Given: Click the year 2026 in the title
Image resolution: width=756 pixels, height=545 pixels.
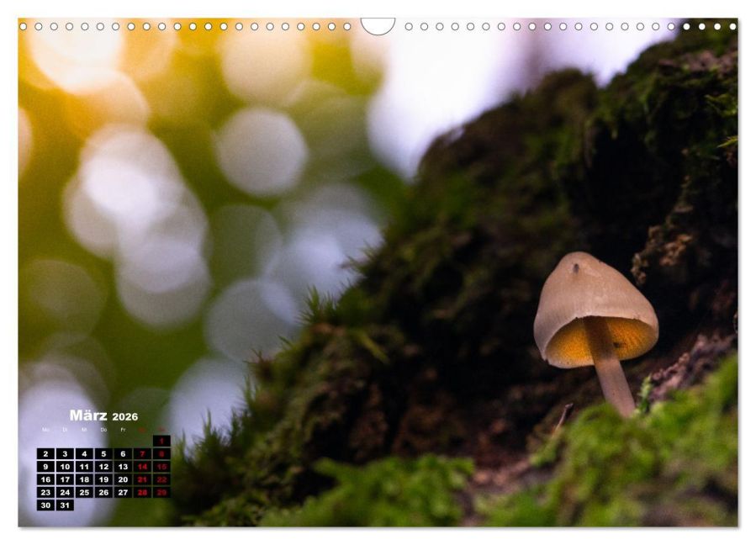Looking at the screenshot, I should [x=125, y=417].
